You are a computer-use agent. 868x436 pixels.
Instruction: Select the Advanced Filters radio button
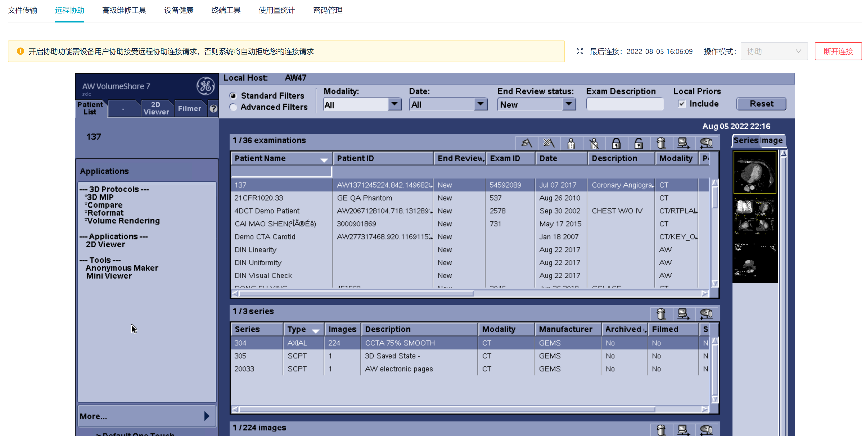(233, 107)
